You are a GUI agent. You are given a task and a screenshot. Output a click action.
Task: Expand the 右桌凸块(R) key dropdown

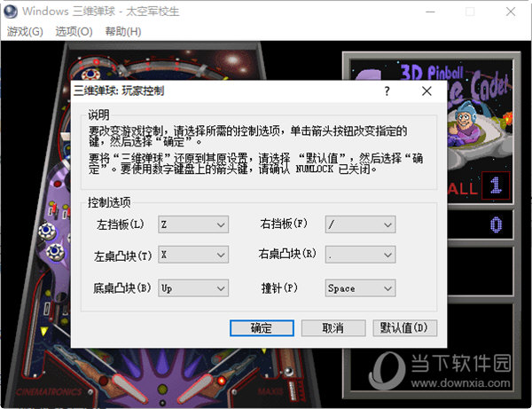[360, 255]
